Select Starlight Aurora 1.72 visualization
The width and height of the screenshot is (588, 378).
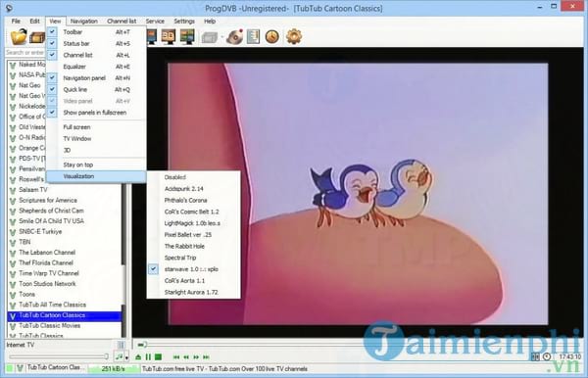click(x=193, y=292)
